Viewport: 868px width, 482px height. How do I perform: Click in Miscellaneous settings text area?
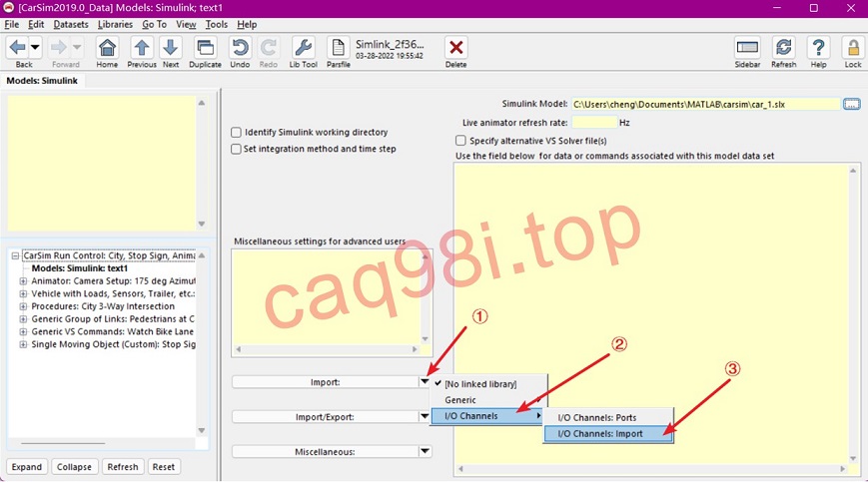(x=326, y=296)
